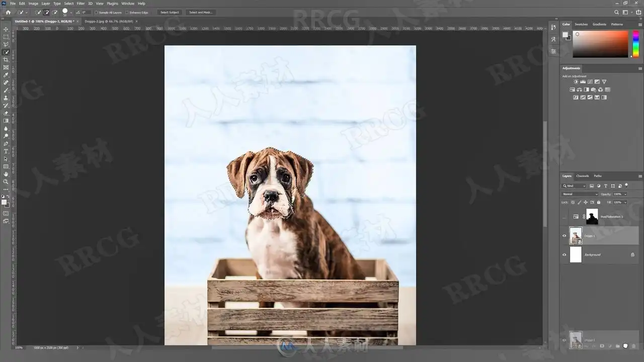The height and width of the screenshot is (362, 644).
Task: Open the Kind filter dropdown
Action: [x=575, y=186]
